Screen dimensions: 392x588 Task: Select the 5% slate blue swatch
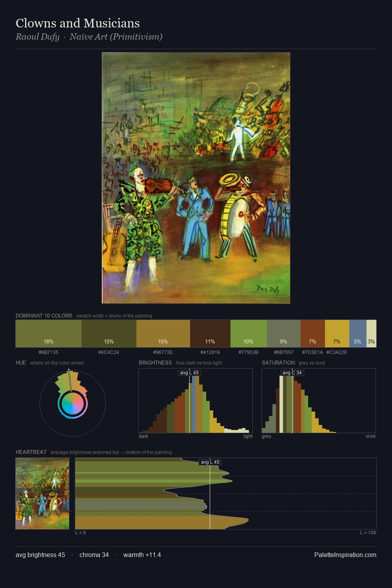click(x=358, y=334)
